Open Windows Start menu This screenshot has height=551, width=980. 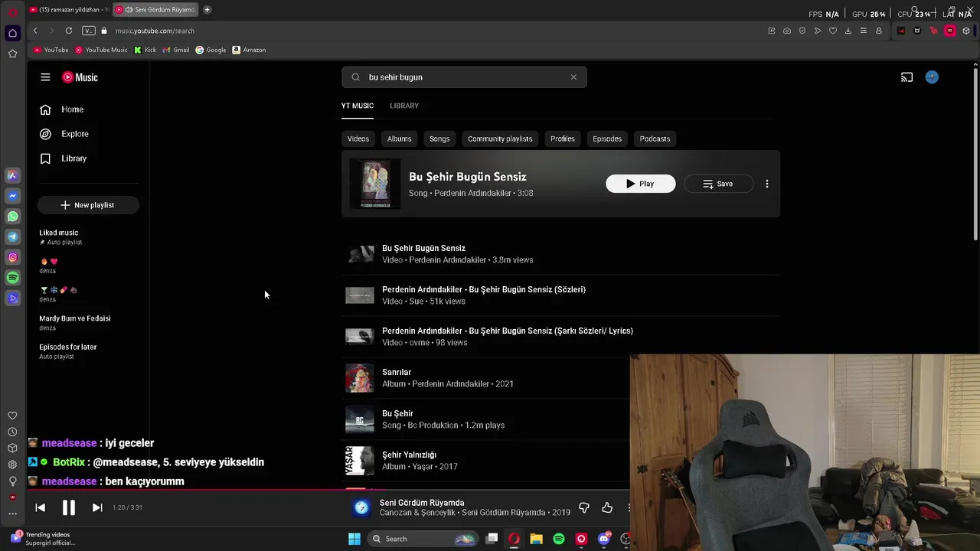coord(354,539)
